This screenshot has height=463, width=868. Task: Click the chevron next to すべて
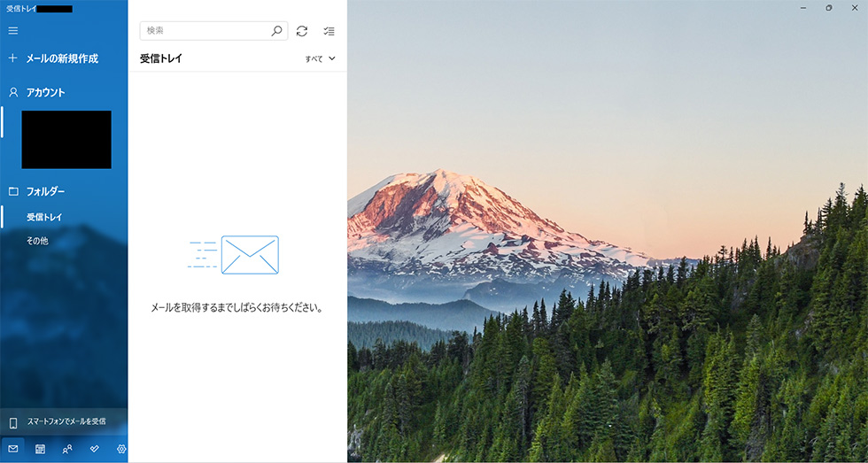click(332, 58)
